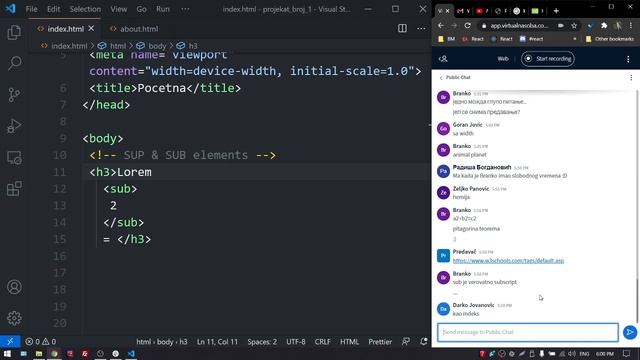
Task: Open the Go menu
Action: (x=141, y=9)
